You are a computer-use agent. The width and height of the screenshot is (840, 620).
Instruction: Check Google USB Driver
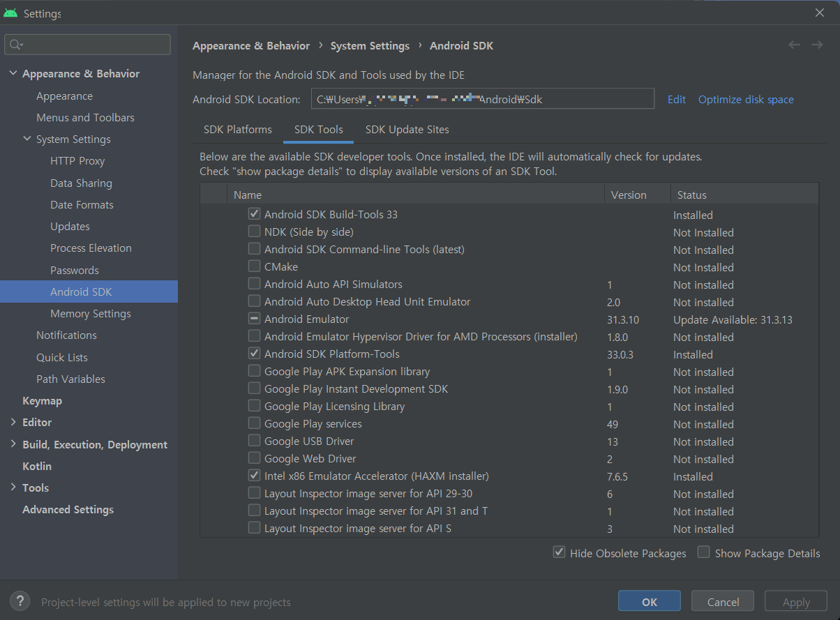tap(254, 441)
